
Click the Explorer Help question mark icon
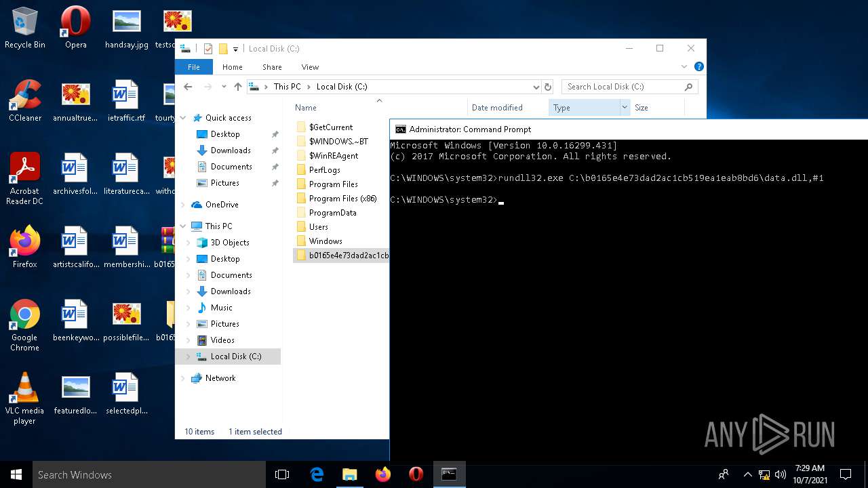[x=699, y=66]
